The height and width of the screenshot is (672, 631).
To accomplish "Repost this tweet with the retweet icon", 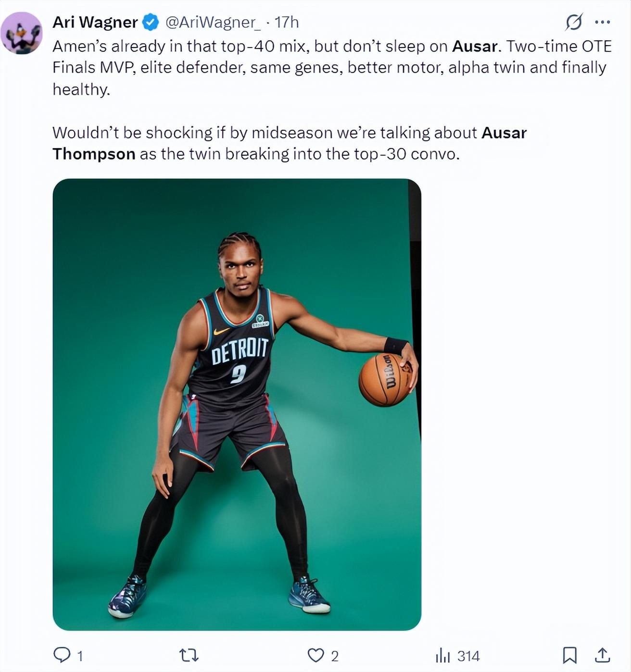I will pyautogui.click(x=189, y=655).
